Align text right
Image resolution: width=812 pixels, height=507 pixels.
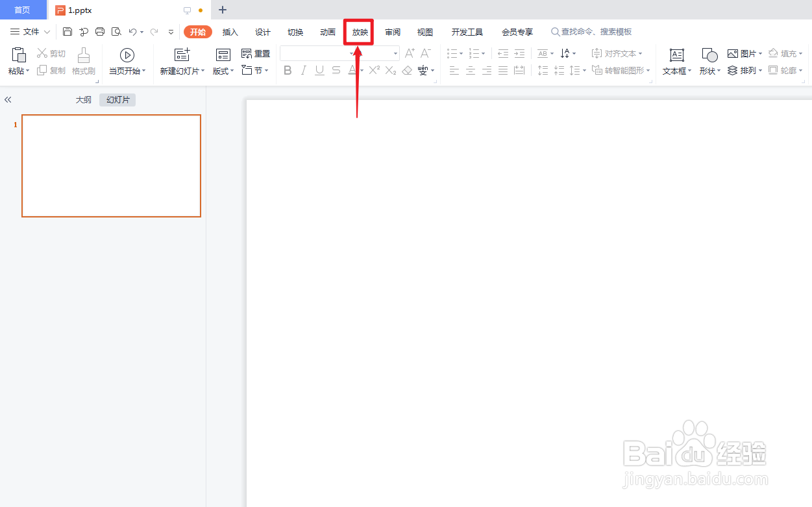[x=487, y=70]
